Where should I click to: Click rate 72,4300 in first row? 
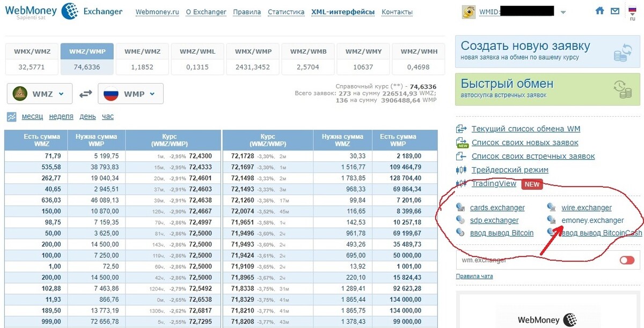201,155
